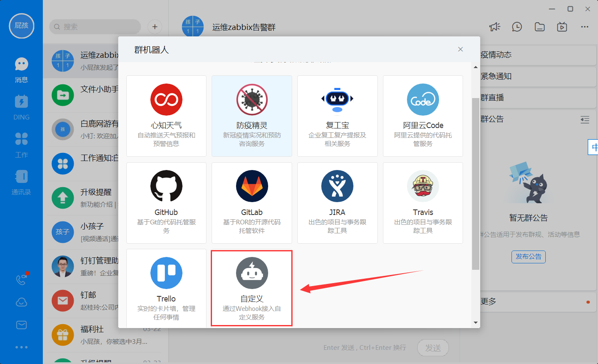The width and height of the screenshot is (598, 364).
Task: Open the clock history icon in chat header
Action: tap(517, 27)
